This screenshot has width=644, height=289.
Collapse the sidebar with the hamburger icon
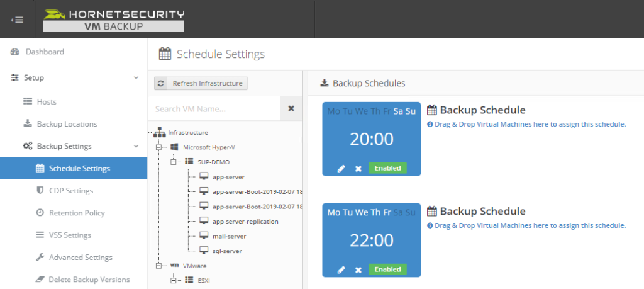tap(18, 19)
